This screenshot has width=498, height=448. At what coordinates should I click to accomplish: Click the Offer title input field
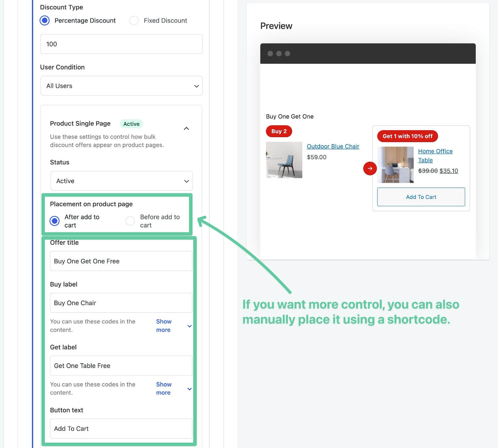click(x=121, y=261)
